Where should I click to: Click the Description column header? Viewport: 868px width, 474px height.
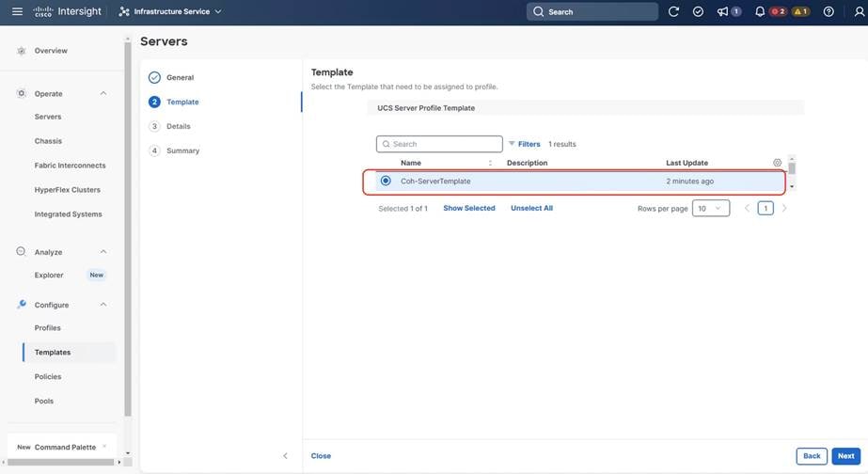[x=527, y=163]
